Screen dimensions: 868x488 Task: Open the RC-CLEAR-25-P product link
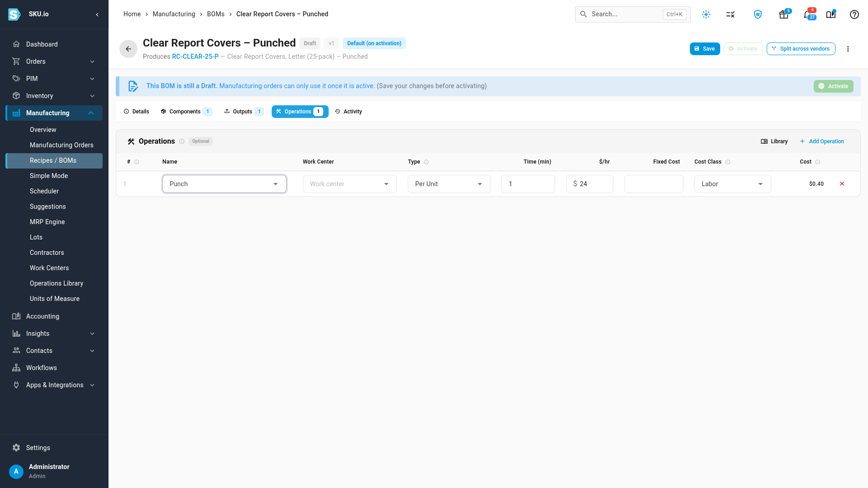coord(195,56)
